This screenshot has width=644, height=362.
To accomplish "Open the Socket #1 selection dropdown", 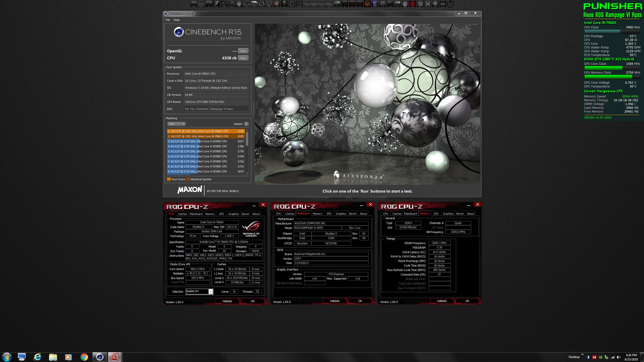I will pos(211,291).
